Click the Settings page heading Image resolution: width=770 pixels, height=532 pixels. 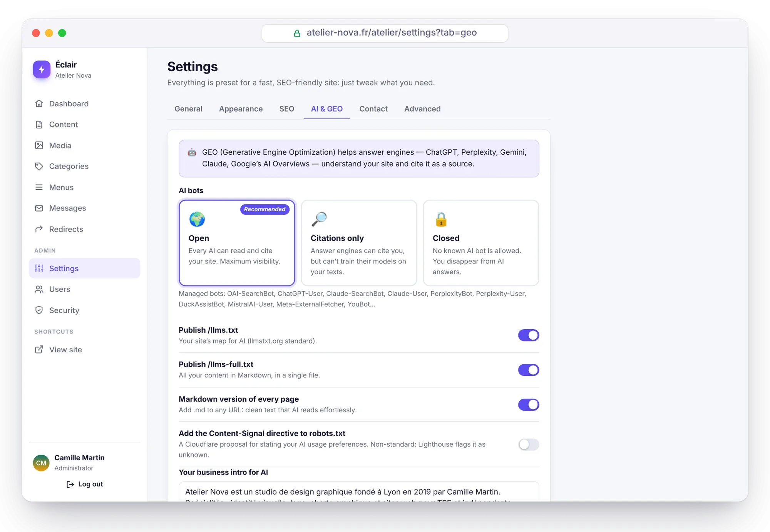click(x=192, y=67)
